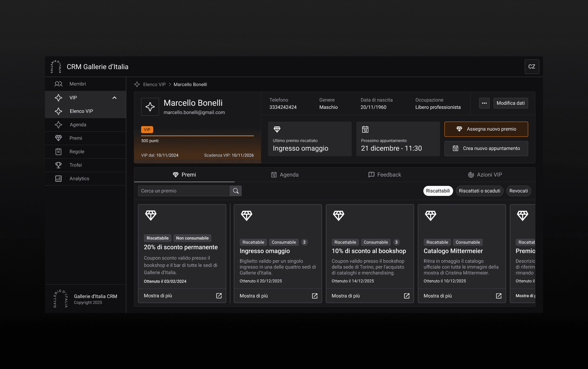Open the Ultimo premio riscattato card
The height and width of the screenshot is (369, 588).
[310, 139]
